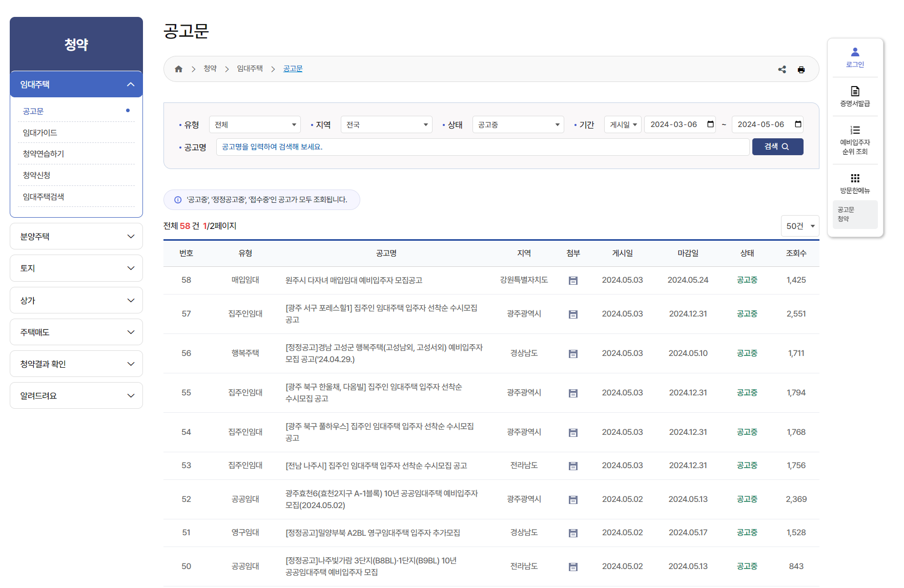The image size is (904, 588).
Task: Click the share icon next to print
Action: [782, 69]
